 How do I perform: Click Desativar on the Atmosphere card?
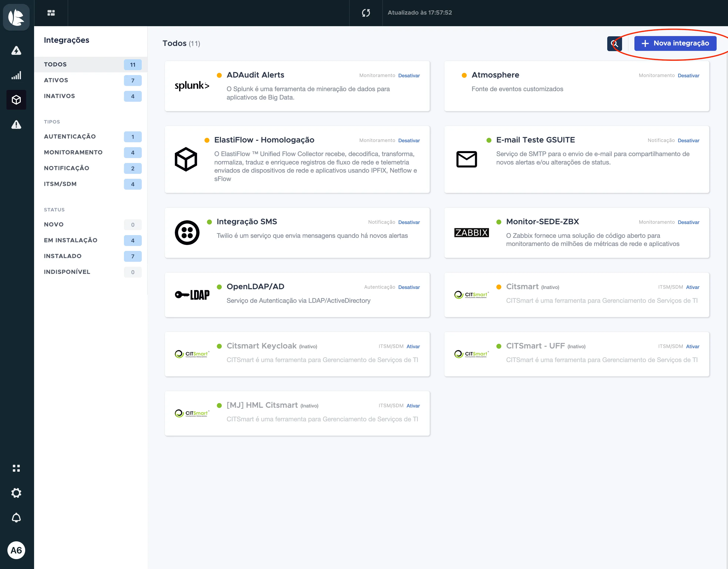pos(688,76)
